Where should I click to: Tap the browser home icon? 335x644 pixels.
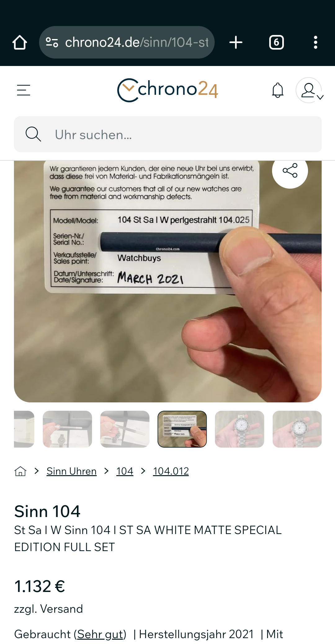(x=20, y=42)
